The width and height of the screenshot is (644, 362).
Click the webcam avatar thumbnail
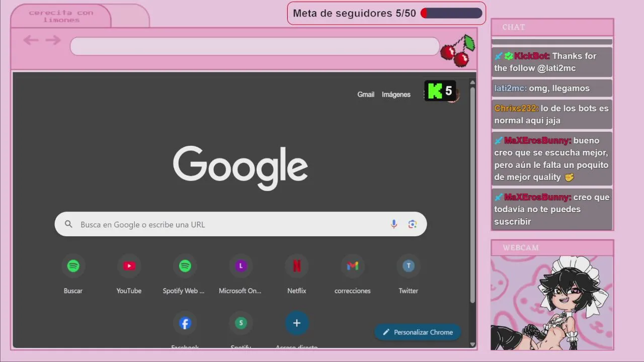click(x=552, y=303)
